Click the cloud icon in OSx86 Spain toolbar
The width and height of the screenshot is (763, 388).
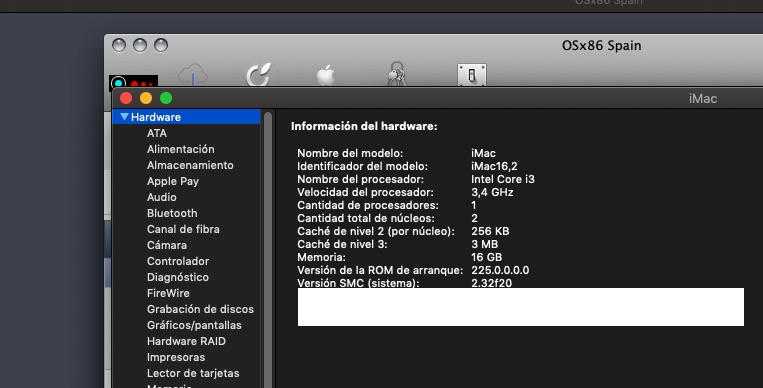pyautogui.click(x=193, y=74)
